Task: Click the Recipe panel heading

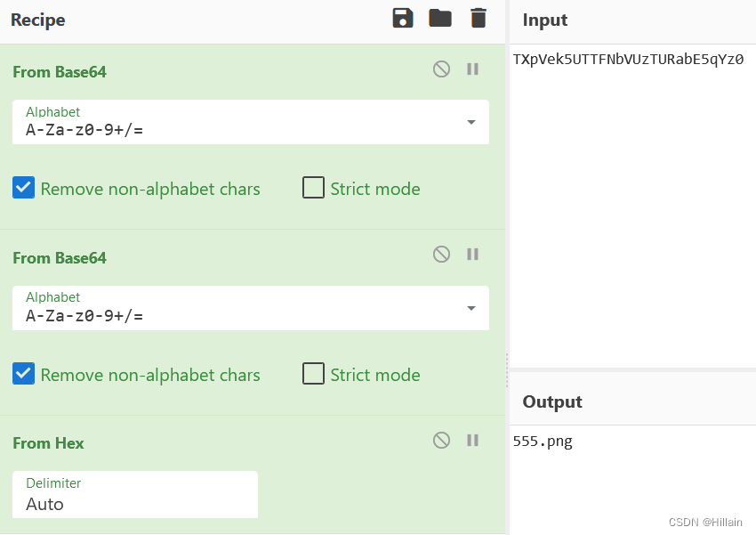Action: pyautogui.click(x=37, y=20)
